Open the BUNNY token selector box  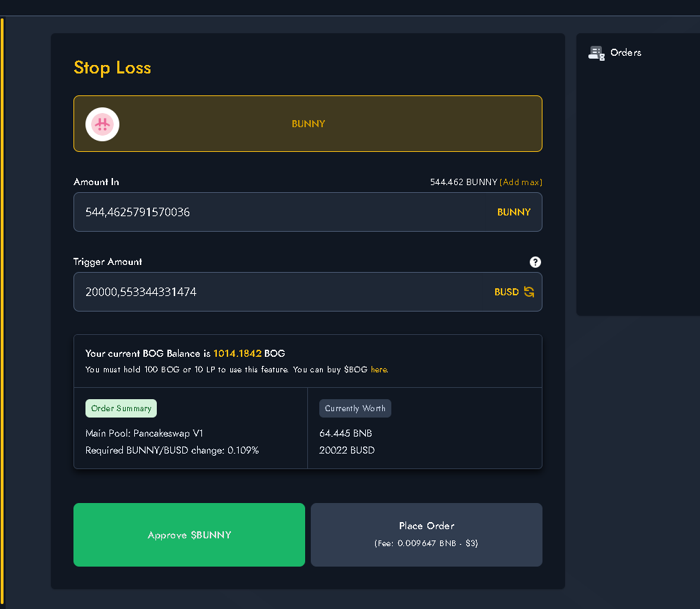[307, 124]
